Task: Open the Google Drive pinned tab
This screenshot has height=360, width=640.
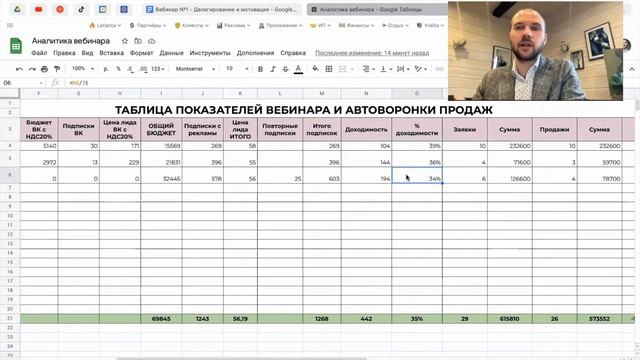Action: 17,9
